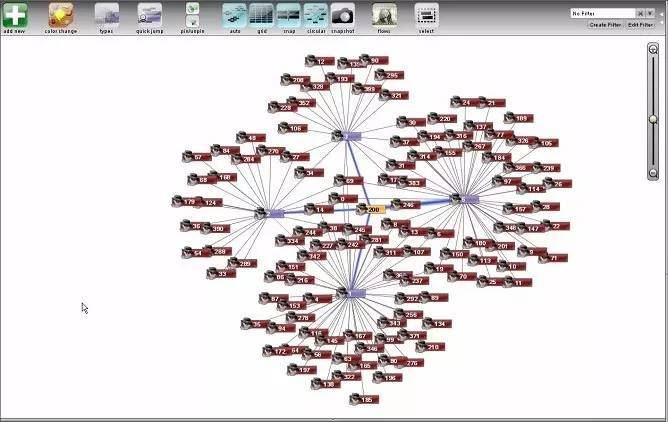Open the types tool
Viewport: 668px width, 422px height.
click(106, 14)
